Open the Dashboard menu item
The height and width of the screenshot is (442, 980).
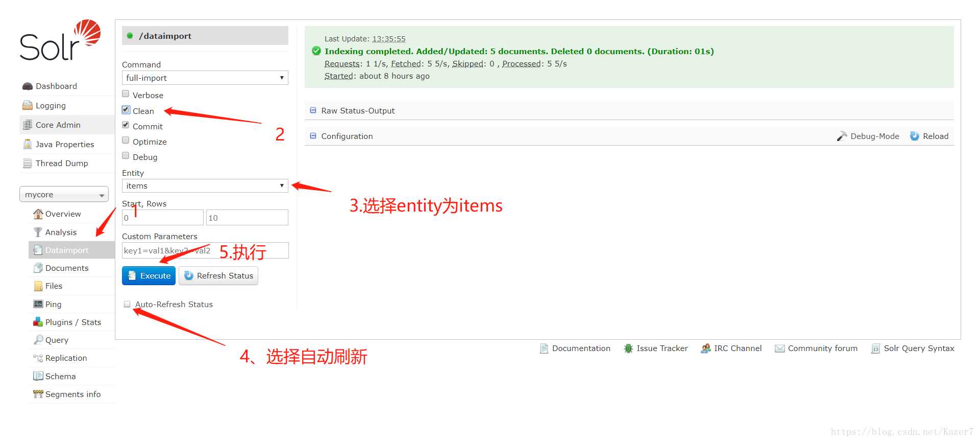pyautogui.click(x=67, y=86)
